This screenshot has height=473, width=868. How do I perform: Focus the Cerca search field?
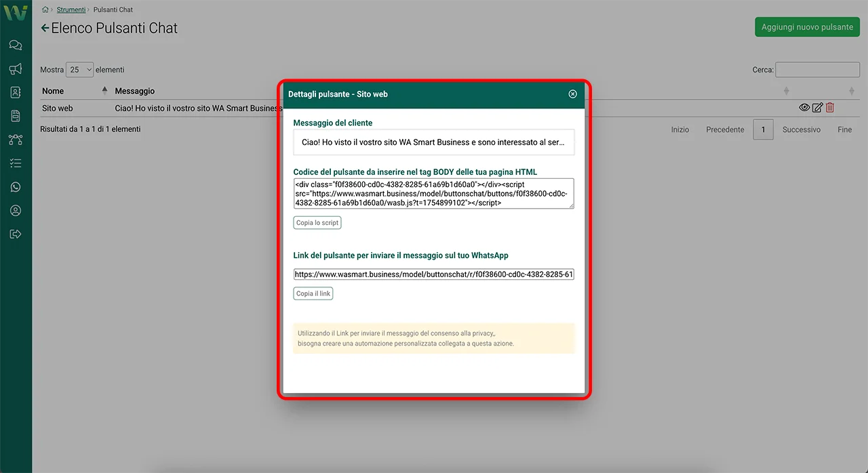pos(817,70)
